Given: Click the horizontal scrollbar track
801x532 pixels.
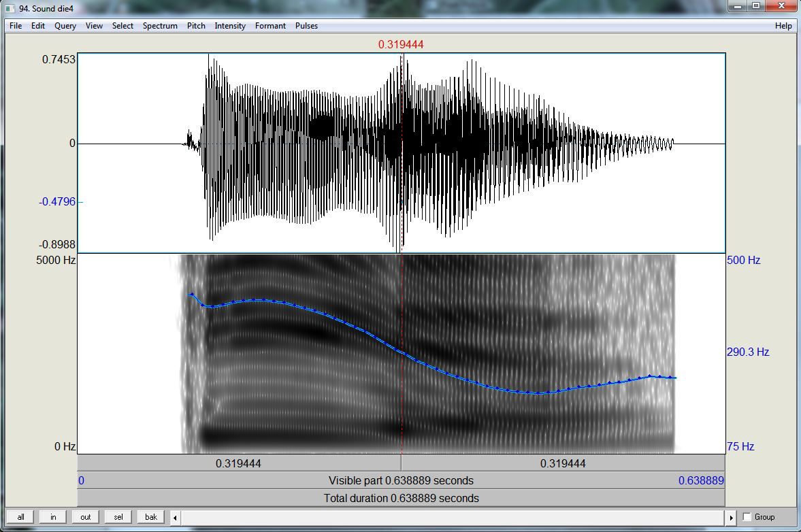Looking at the screenshot, I should point(453,518).
